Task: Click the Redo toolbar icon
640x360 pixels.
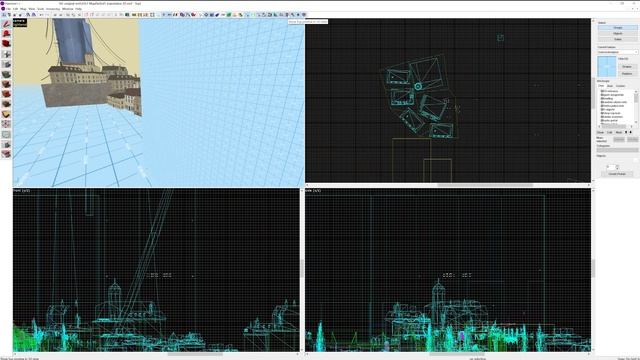Action: tap(47, 15)
